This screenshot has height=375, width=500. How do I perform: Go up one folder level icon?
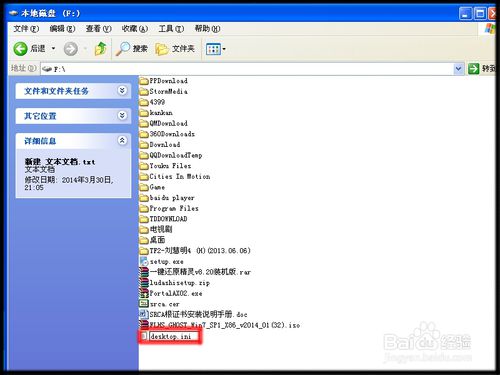[x=100, y=49]
